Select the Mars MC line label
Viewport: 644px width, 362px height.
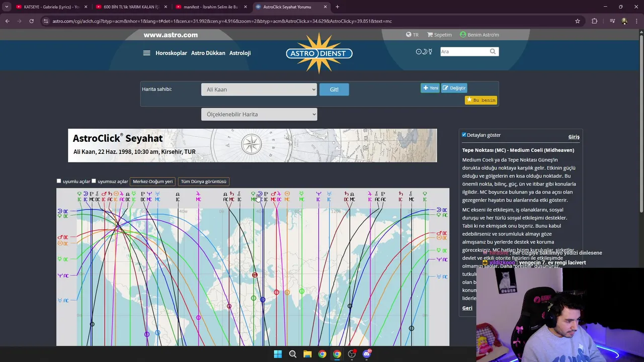click(273, 197)
